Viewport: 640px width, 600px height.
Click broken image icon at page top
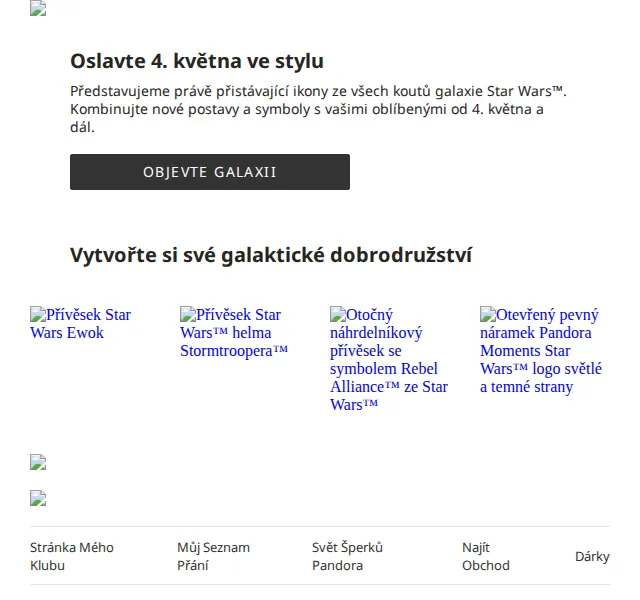click(38, 8)
